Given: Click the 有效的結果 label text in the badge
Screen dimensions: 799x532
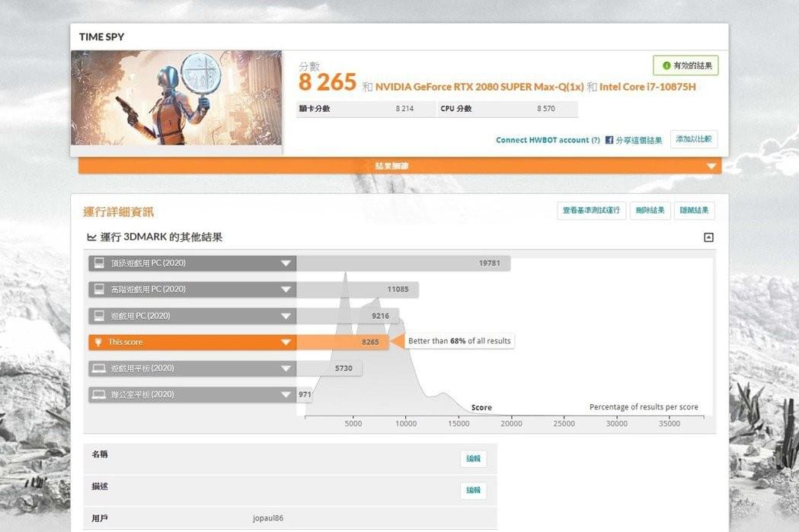Looking at the screenshot, I should (x=692, y=65).
